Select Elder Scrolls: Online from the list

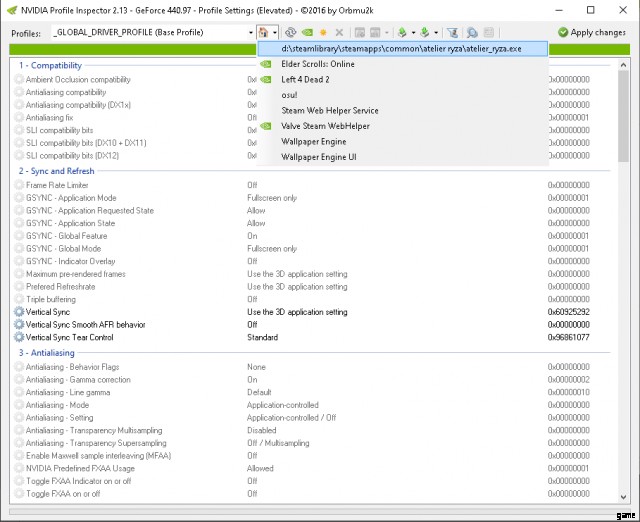coord(319,64)
